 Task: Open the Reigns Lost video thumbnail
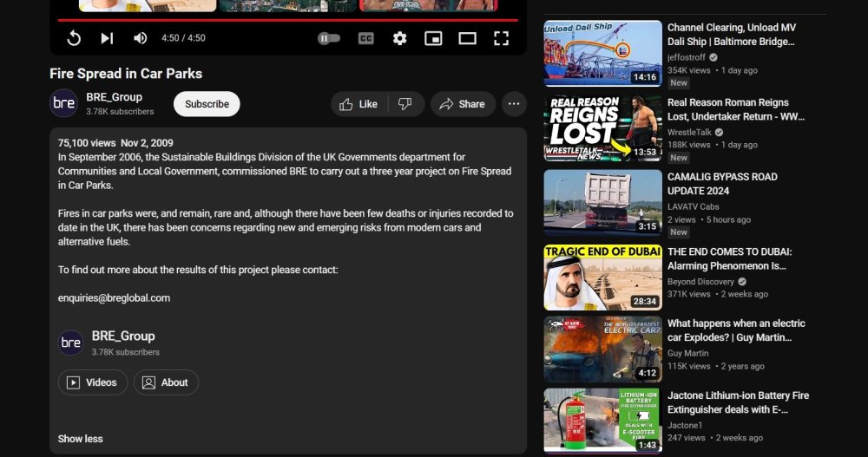603,128
